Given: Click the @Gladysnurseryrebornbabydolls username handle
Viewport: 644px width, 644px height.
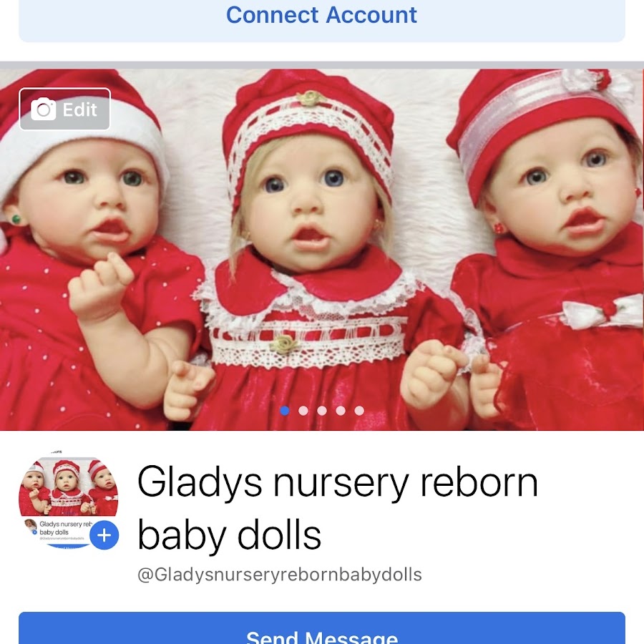Looking at the screenshot, I should click(x=280, y=575).
